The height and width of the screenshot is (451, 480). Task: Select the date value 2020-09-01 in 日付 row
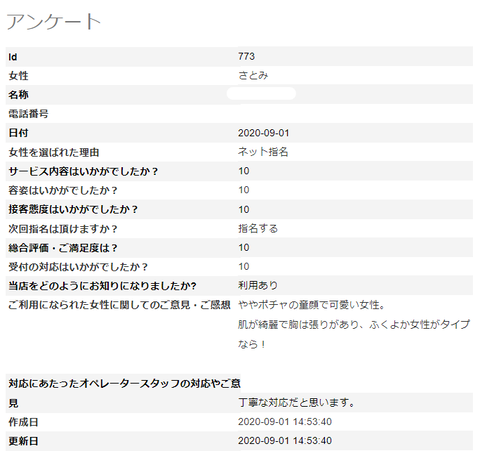click(264, 133)
